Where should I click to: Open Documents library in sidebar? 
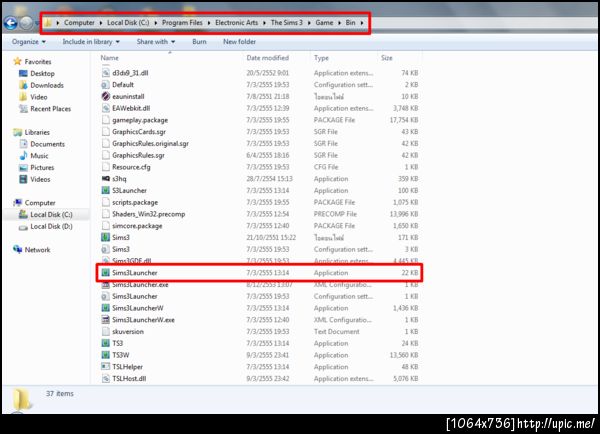coord(47,144)
